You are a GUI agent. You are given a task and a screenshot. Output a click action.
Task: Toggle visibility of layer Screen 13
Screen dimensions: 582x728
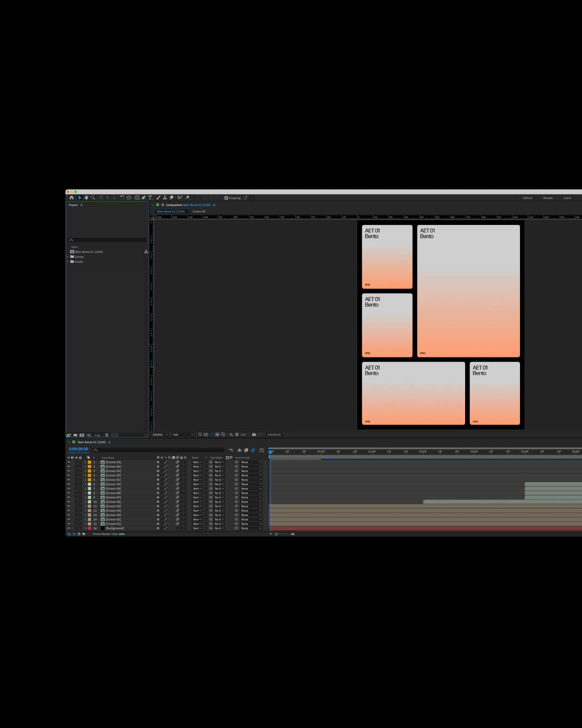(68, 484)
